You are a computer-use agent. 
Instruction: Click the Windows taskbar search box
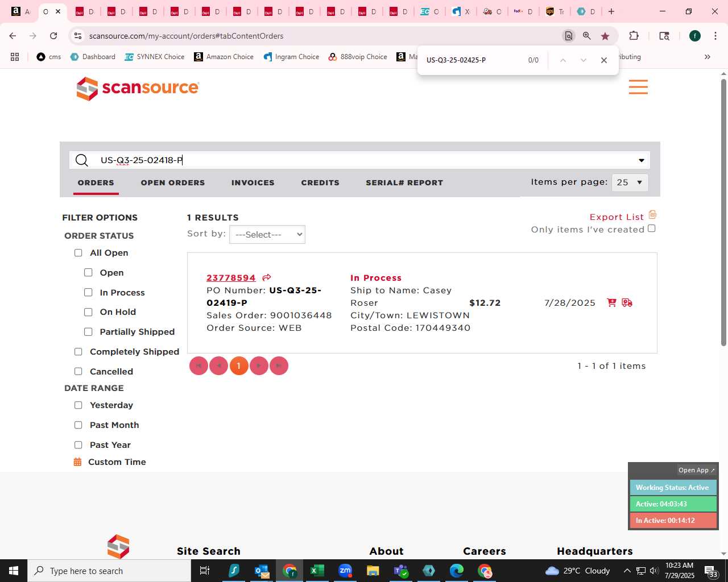click(x=109, y=571)
